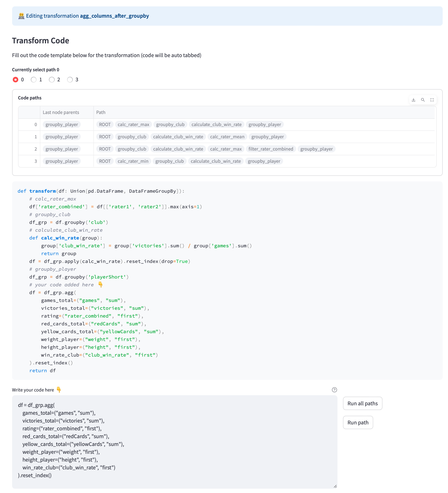
Task: Select the calc_rater_mean chip in row 1
Action: click(x=227, y=137)
